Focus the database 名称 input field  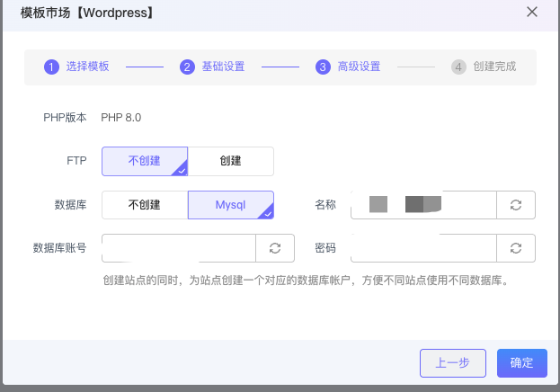[423, 205]
